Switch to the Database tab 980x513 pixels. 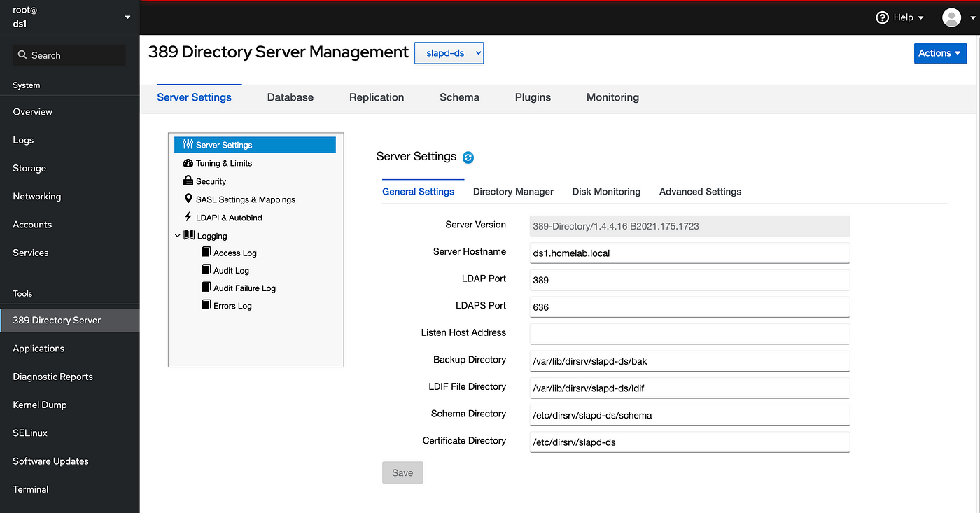(x=290, y=97)
